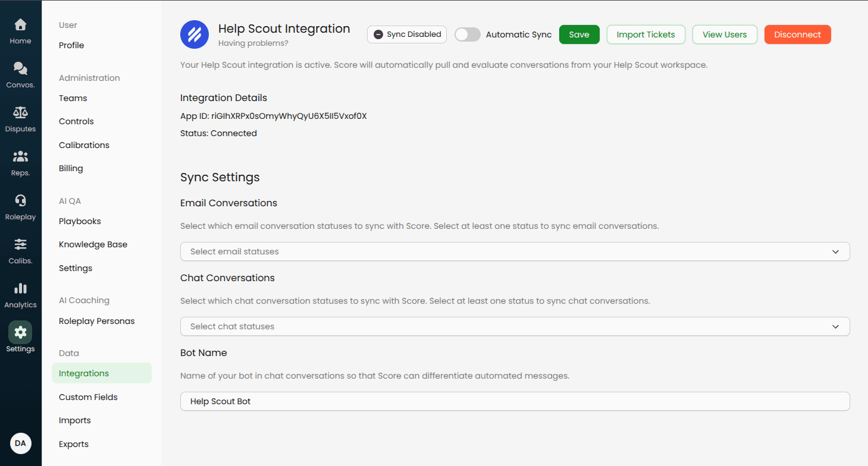Click the Chat Conversations heading

tap(227, 278)
